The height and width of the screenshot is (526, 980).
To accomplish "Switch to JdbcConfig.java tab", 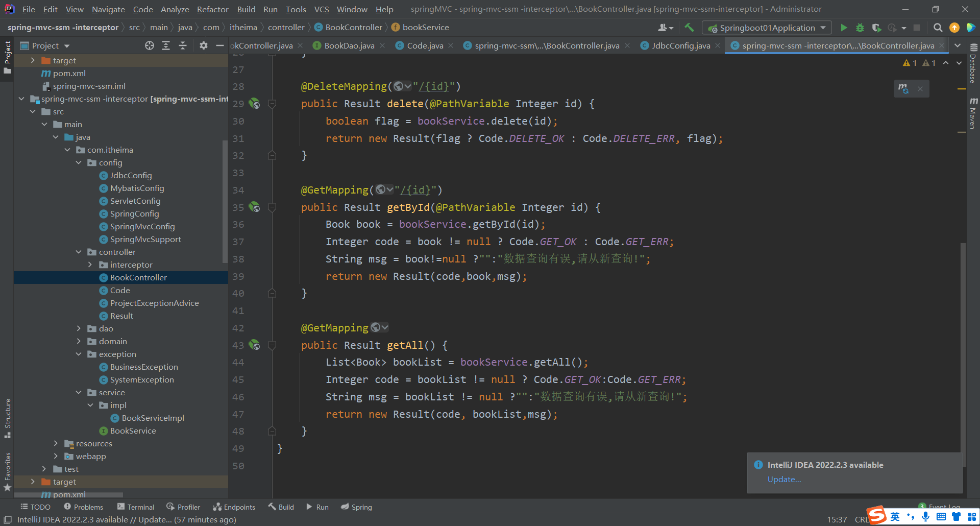I will 680,45.
